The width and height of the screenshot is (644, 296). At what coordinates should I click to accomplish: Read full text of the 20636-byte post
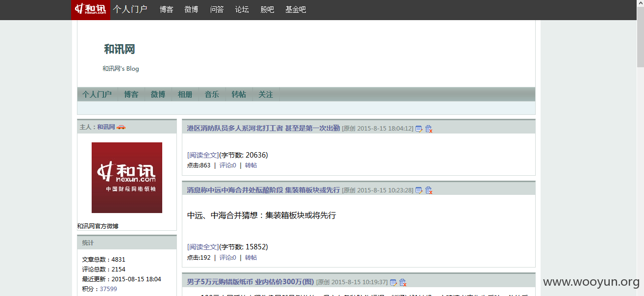coord(203,155)
